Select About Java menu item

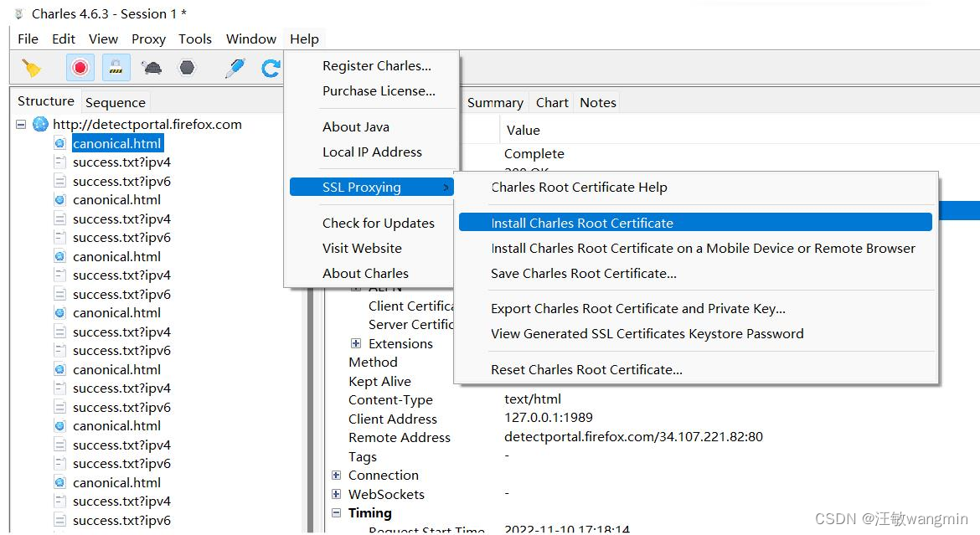[356, 127]
